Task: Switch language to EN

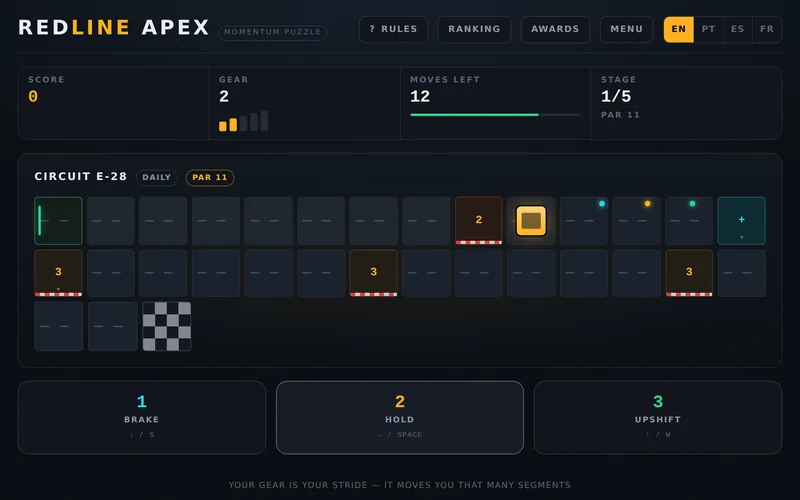Action: (679, 29)
